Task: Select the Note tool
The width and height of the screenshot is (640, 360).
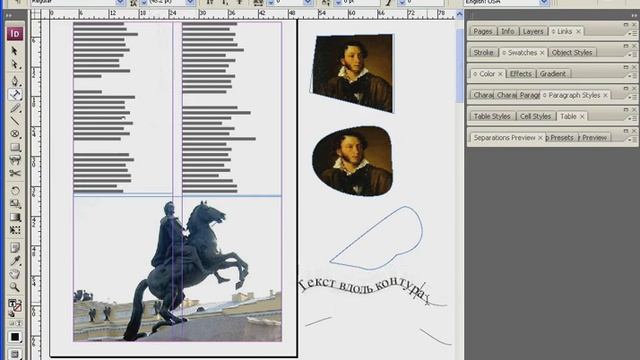Action: pyautogui.click(x=15, y=247)
